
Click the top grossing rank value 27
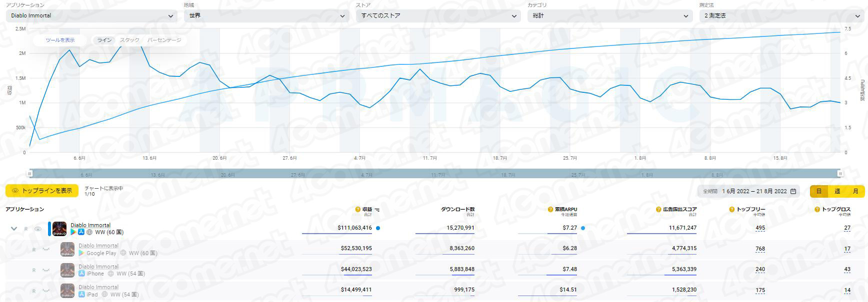[x=847, y=228]
